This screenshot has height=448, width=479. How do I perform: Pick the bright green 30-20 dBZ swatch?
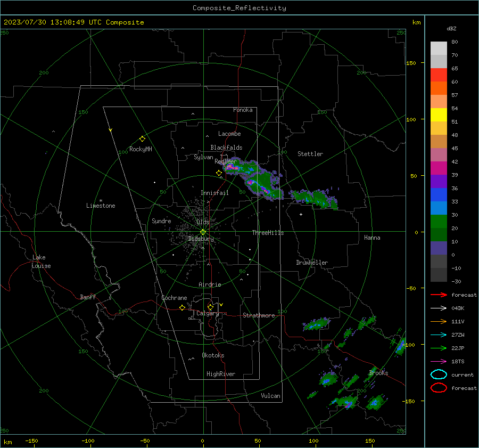point(439,222)
